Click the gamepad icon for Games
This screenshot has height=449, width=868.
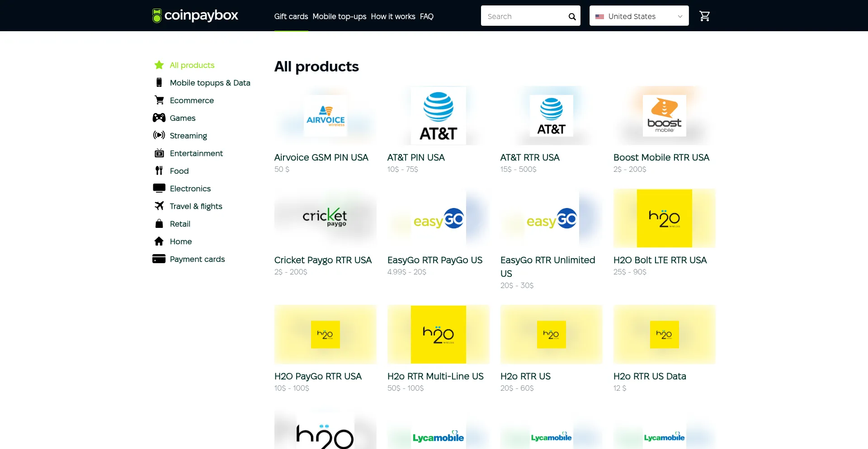[x=159, y=118]
